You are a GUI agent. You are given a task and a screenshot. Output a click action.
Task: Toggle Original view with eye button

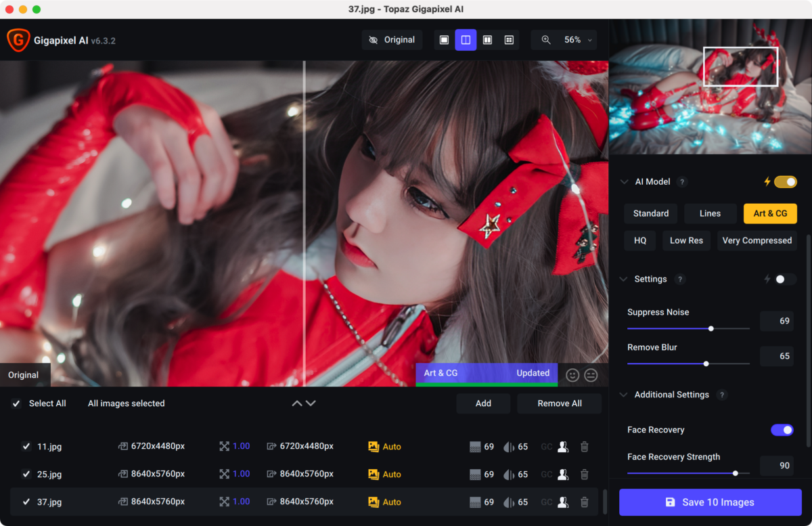392,40
